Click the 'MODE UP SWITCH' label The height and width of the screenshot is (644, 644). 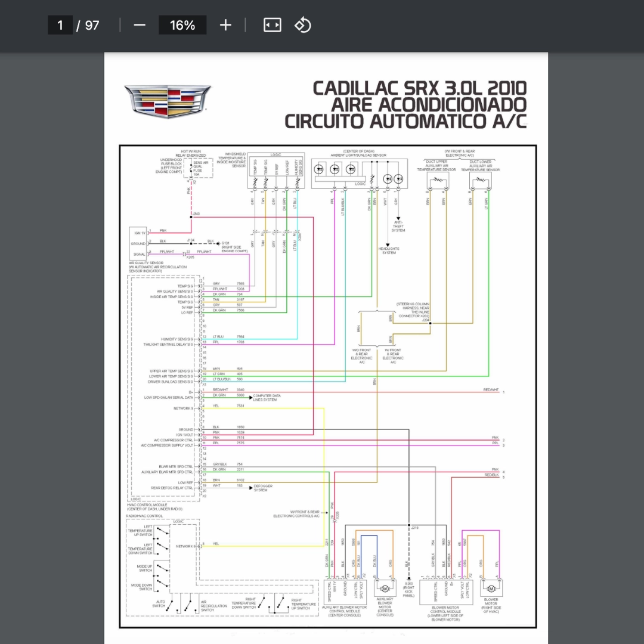(144, 568)
